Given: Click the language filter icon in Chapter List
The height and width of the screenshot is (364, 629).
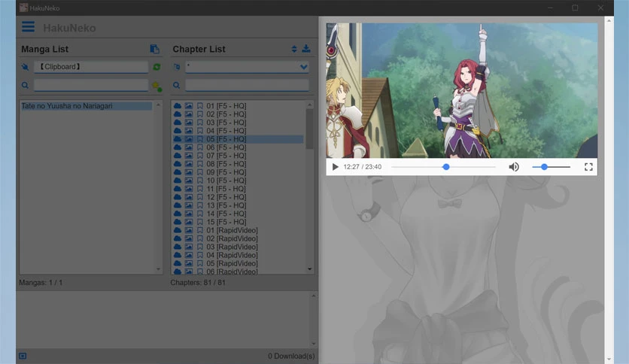Looking at the screenshot, I should [x=177, y=67].
